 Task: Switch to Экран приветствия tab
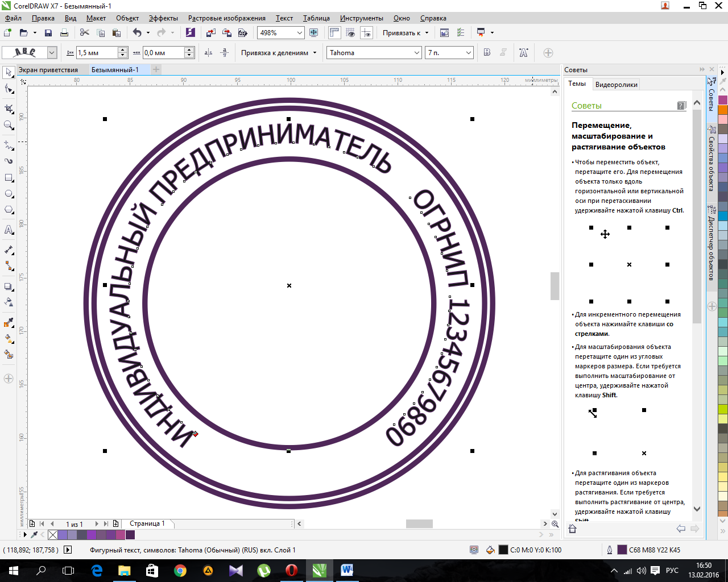[48, 70]
